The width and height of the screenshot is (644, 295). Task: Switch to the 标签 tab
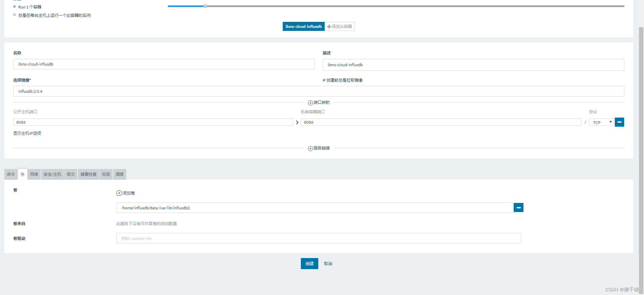[x=106, y=174]
